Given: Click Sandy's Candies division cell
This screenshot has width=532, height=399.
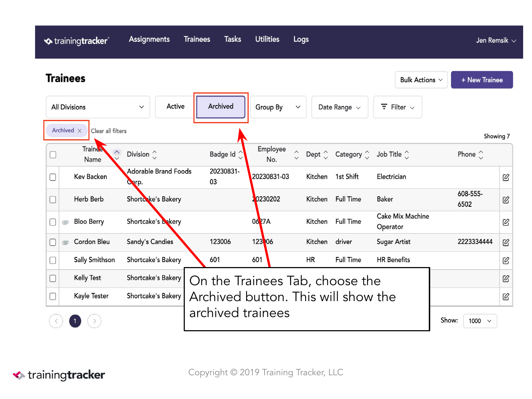Looking at the screenshot, I should point(150,242).
